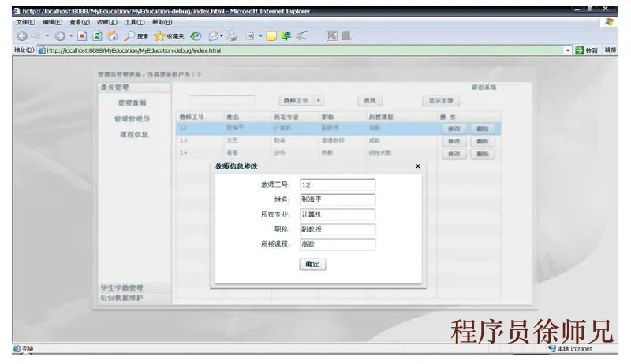Click the 搜索 magnifier toolbar button
The image size is (631, 364).
pos(136,36)
